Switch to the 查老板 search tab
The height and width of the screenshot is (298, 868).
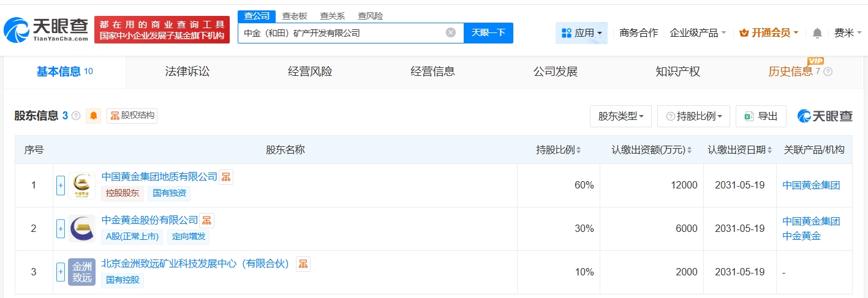pos(295,17)
